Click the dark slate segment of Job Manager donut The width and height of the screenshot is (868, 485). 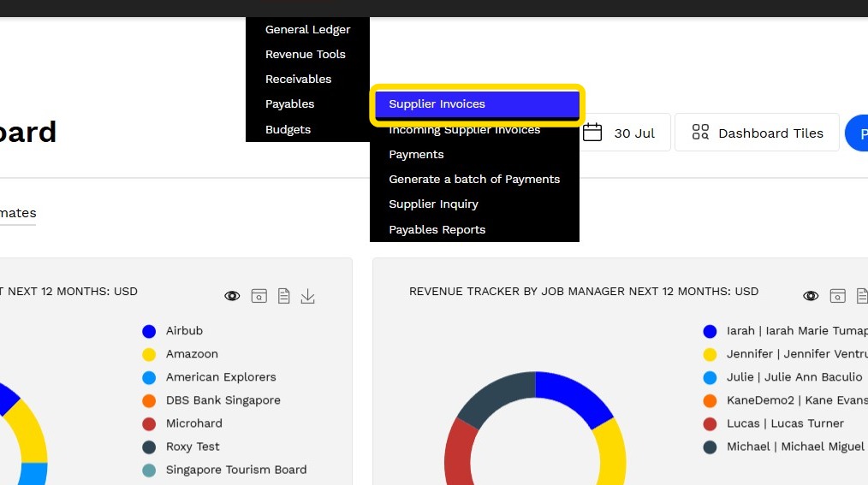tap(496, 393)
